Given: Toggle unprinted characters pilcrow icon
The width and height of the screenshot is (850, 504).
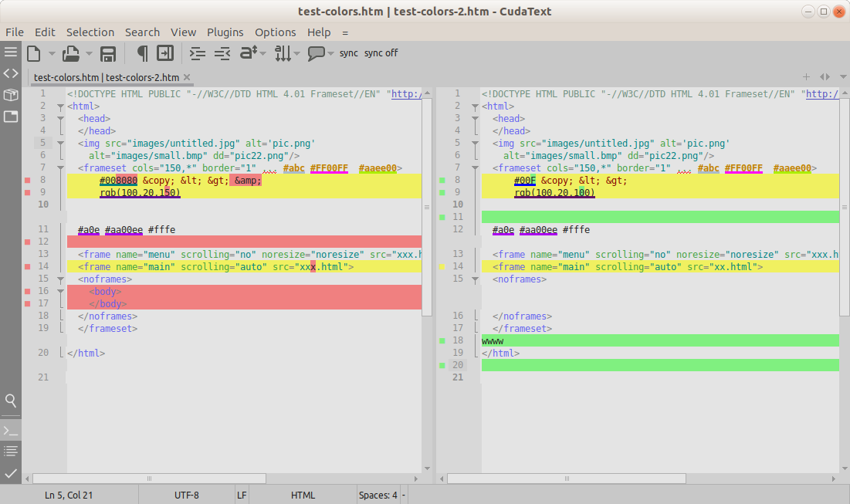Looking at the screenshot, I should [142, 53].
